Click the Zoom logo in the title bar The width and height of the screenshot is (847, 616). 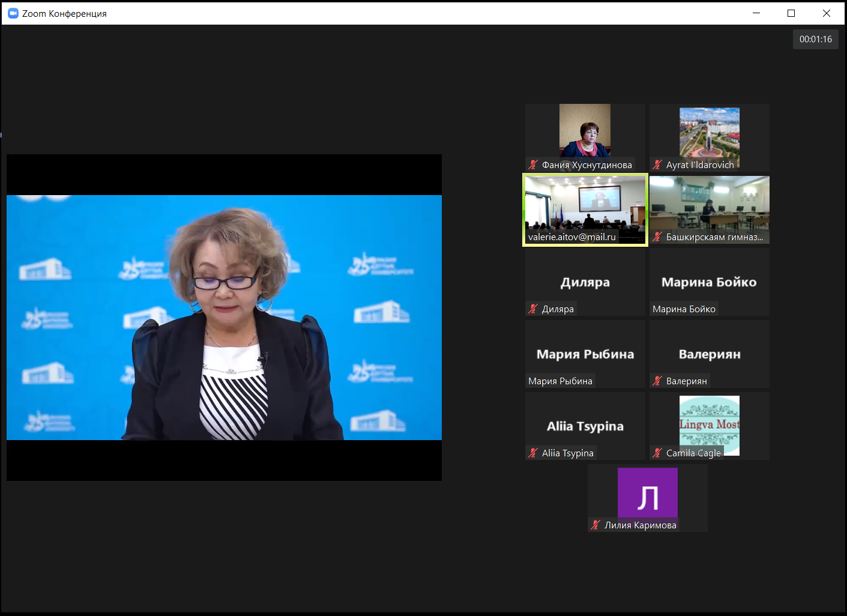[x=13, y=13]
